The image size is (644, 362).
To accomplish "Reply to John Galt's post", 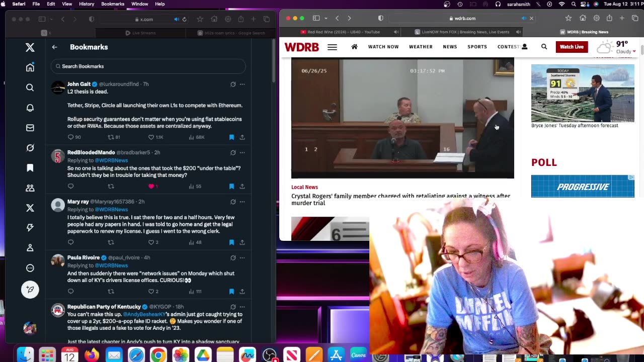I will tap(70, 137).
